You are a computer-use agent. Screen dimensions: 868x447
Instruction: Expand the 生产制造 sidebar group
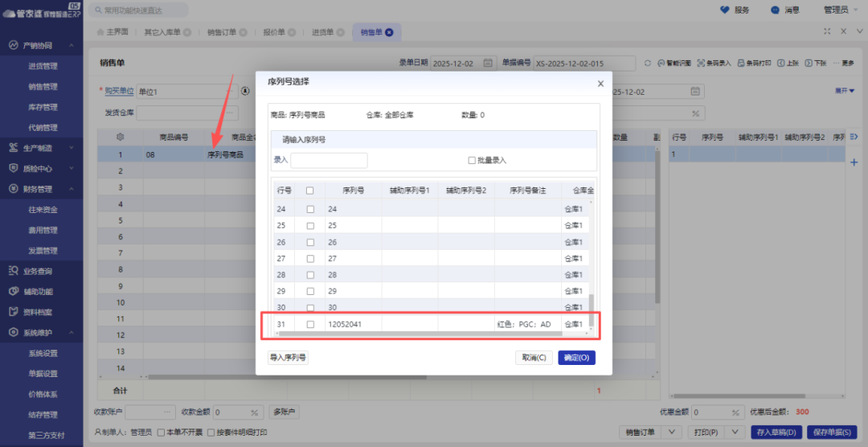(x=72, y=148)
